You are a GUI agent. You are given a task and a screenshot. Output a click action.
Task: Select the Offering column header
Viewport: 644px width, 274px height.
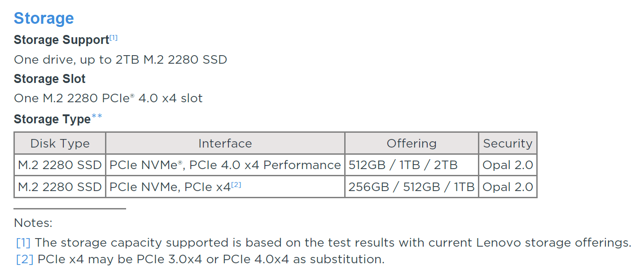(412, 144)
